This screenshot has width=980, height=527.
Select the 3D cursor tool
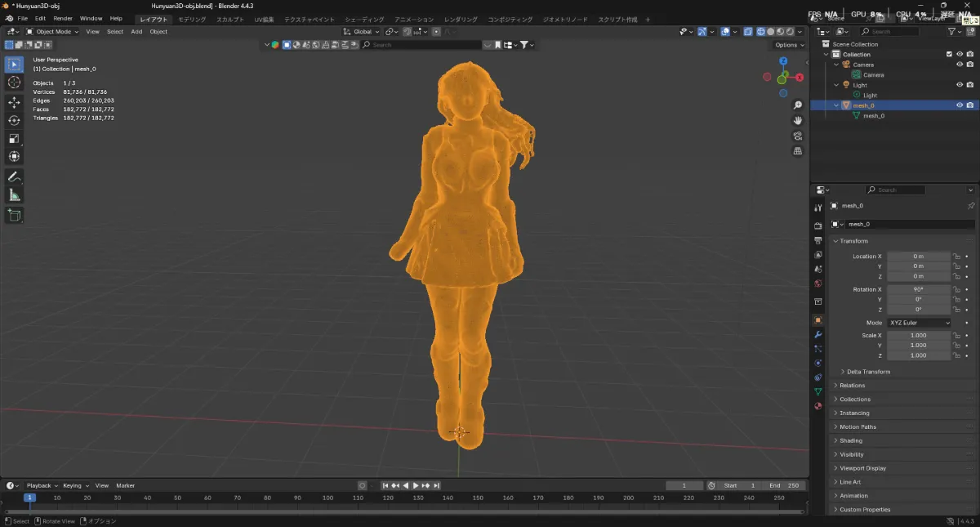coord(14,81)
